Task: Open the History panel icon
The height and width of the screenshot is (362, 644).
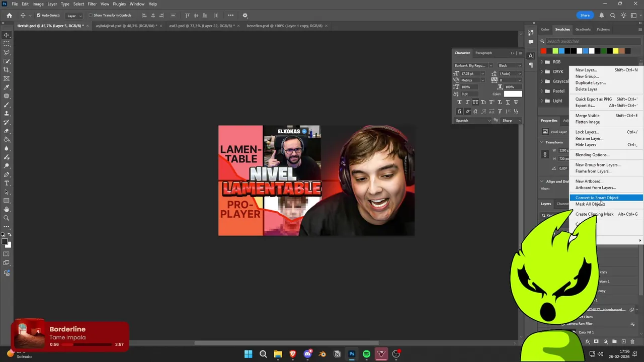Action: click(x=531, y=33)
